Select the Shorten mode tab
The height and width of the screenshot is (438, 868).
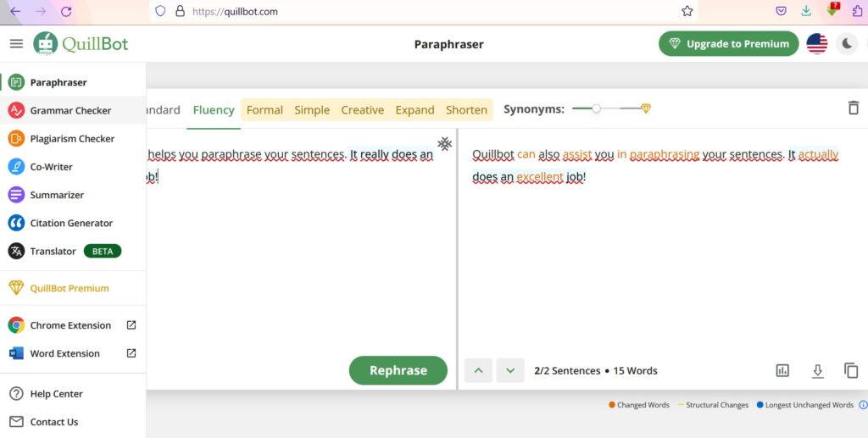tap(466, 110)
